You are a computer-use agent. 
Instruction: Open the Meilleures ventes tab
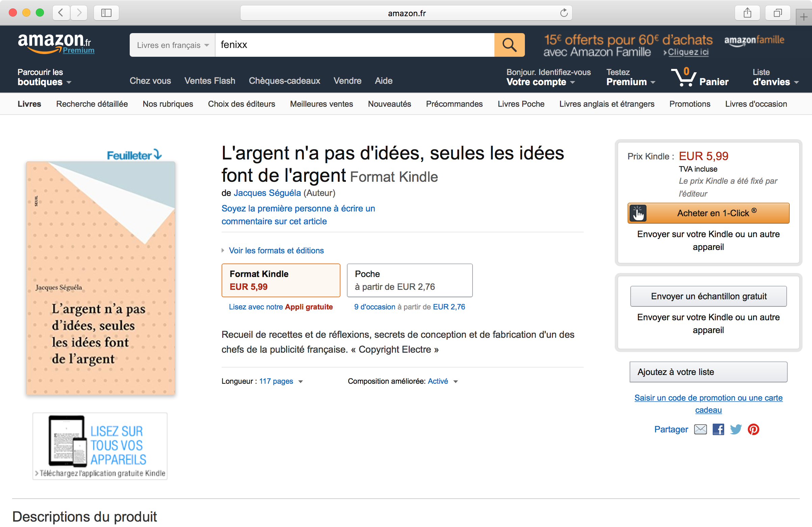(321, 104)
